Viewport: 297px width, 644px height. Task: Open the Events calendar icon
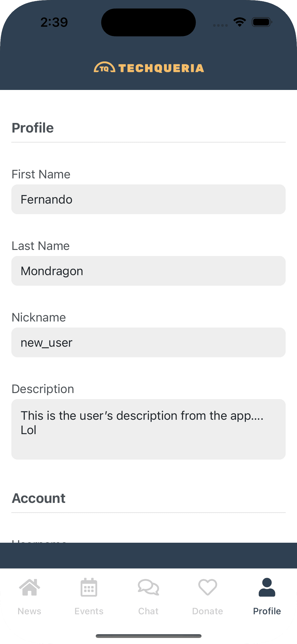click(x=89, y=587)
